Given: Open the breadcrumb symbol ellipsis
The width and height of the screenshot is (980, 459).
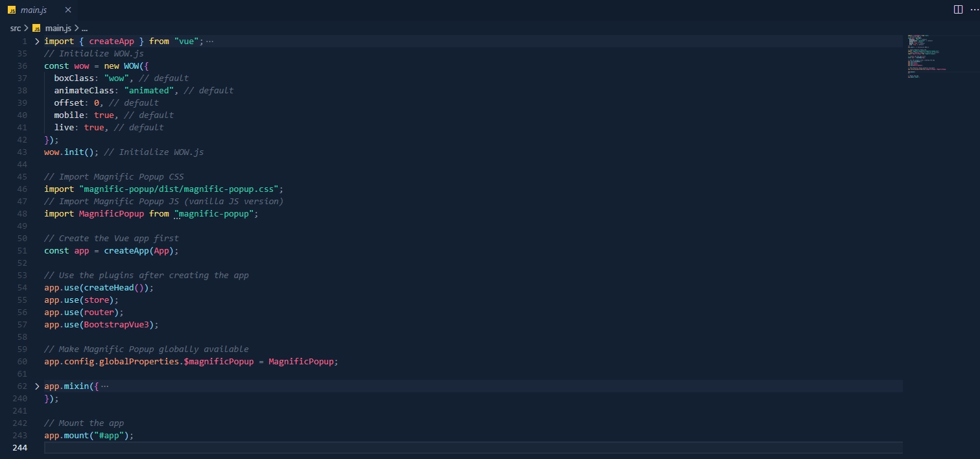Looking at the screenshot, I should click(x=85, y=28).
